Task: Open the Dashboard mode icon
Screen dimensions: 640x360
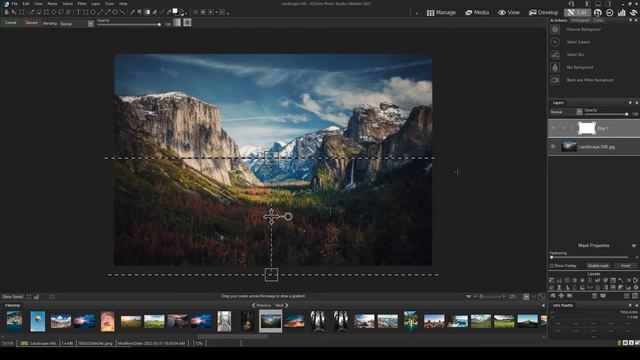Action: pyautogui.click(x=609, y=13)
